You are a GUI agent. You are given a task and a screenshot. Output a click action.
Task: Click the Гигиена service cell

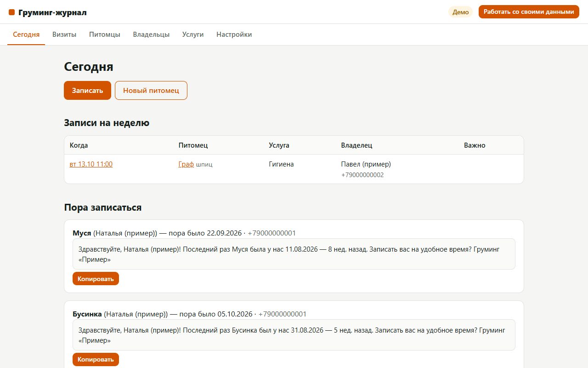click(281, 164)
